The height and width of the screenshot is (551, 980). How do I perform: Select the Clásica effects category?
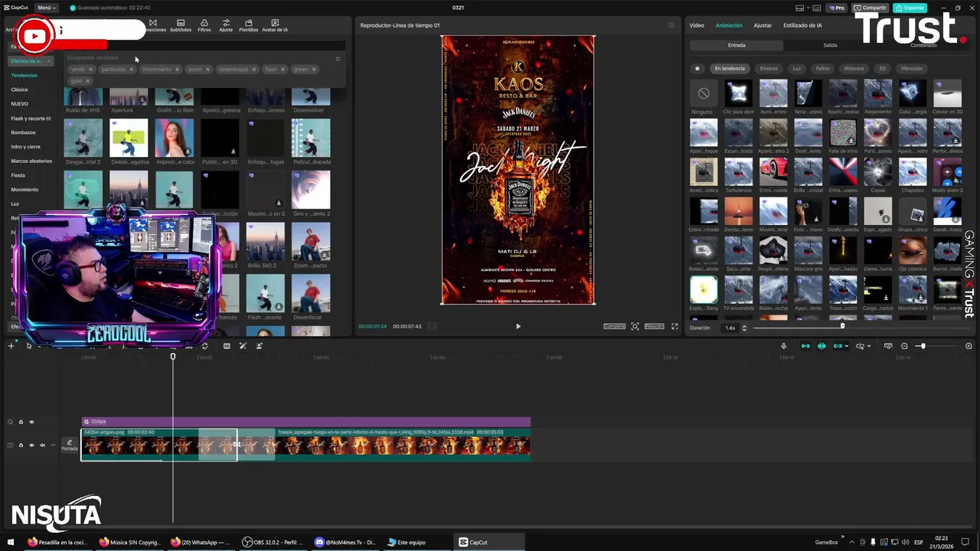(19, 90)
